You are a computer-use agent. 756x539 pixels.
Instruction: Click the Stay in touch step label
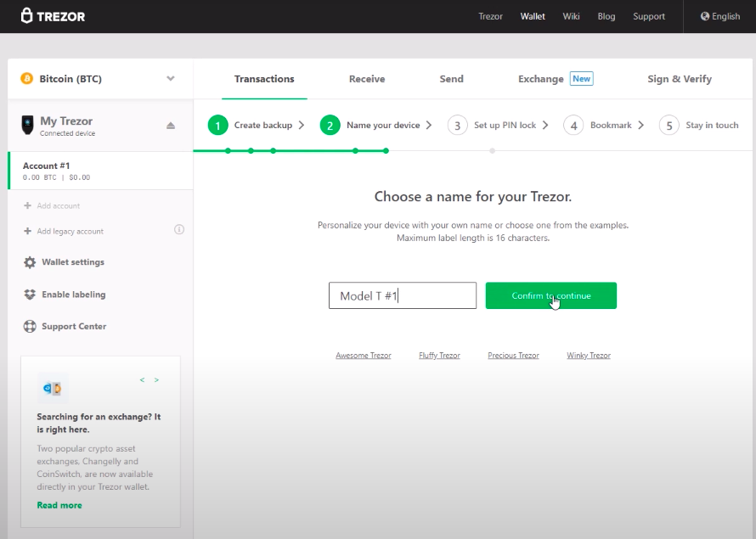(712, 126)
